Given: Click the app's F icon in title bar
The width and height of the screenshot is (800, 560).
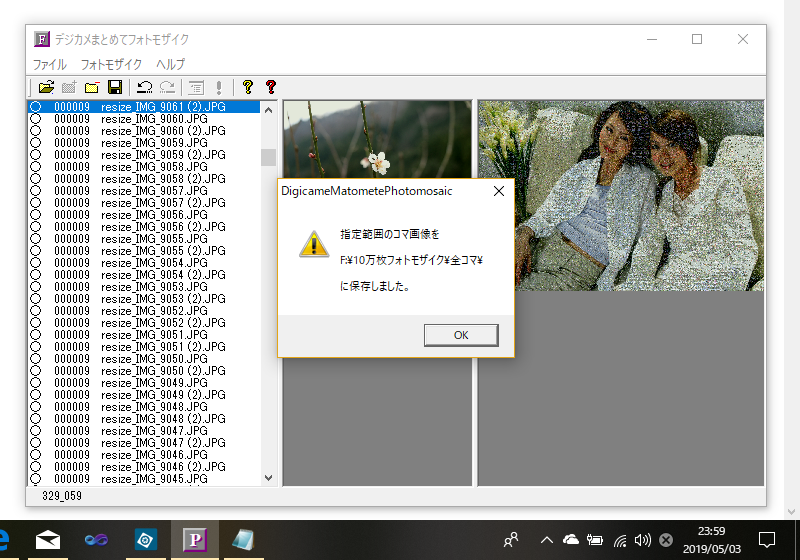Looking at the screenshot, I should pos(42,39).
